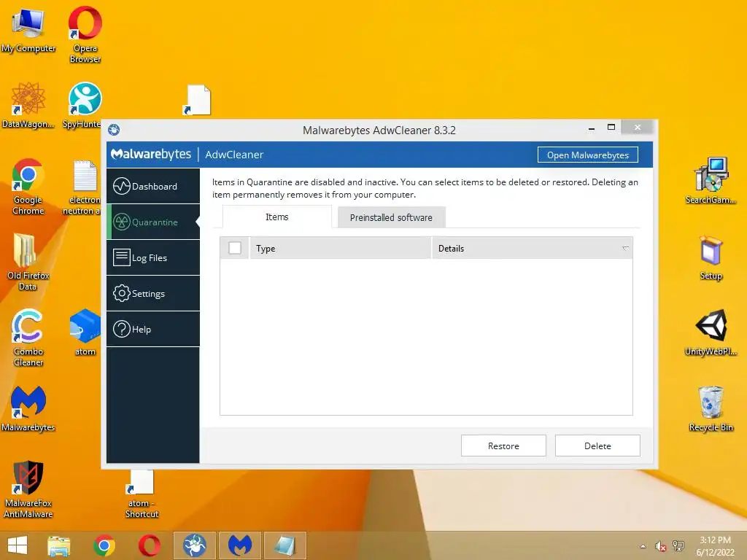
Task: Click the muted volume tray icon
Action: (x=660, y=546)
